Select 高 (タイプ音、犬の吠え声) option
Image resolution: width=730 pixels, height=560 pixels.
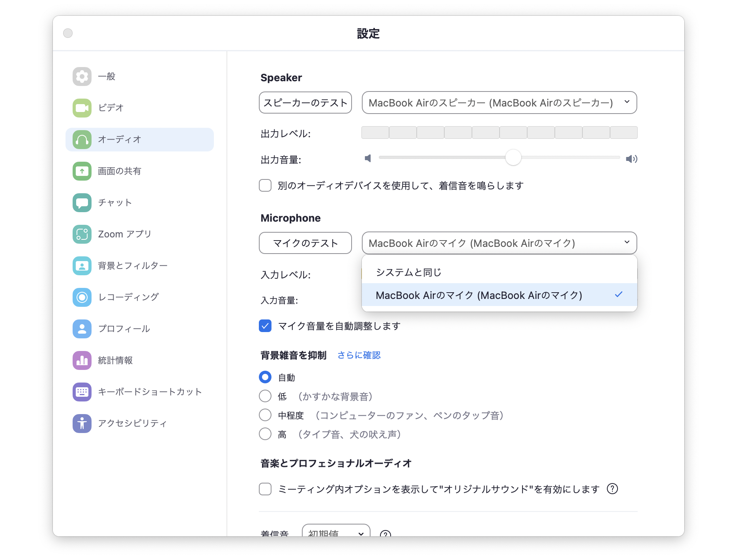[x=265, y=434]
